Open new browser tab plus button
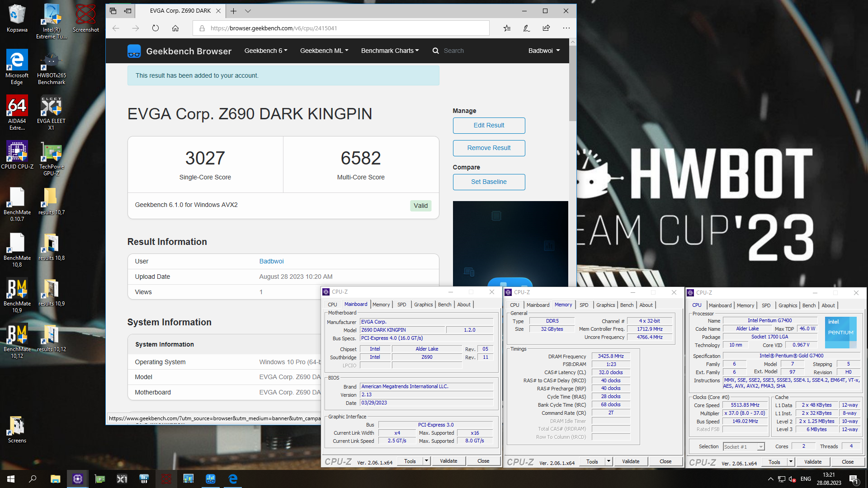Viewport: 868px width, 488px height. pyautogui.click(x=233, y=11)
